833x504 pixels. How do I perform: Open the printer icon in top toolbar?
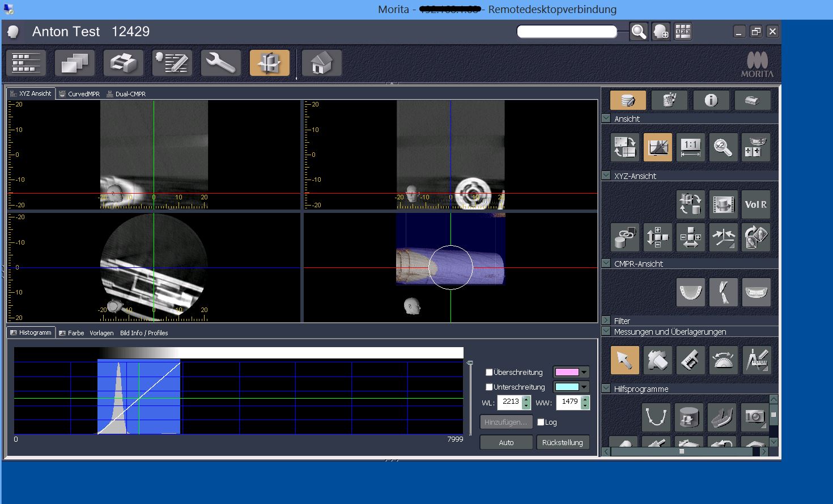[x=124, y=63]
